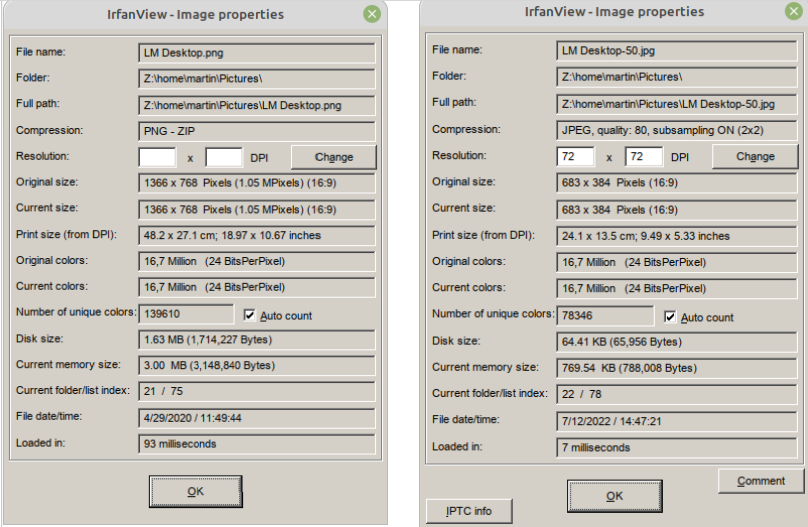Click compression value PNG - ZIP

pyautogui.click(x=257, y=131)
